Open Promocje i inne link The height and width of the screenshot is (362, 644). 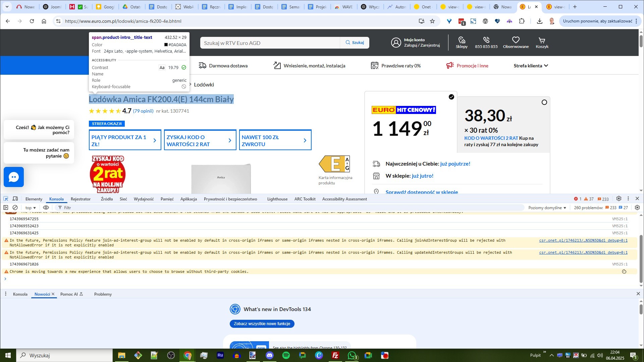coord(467,66)
